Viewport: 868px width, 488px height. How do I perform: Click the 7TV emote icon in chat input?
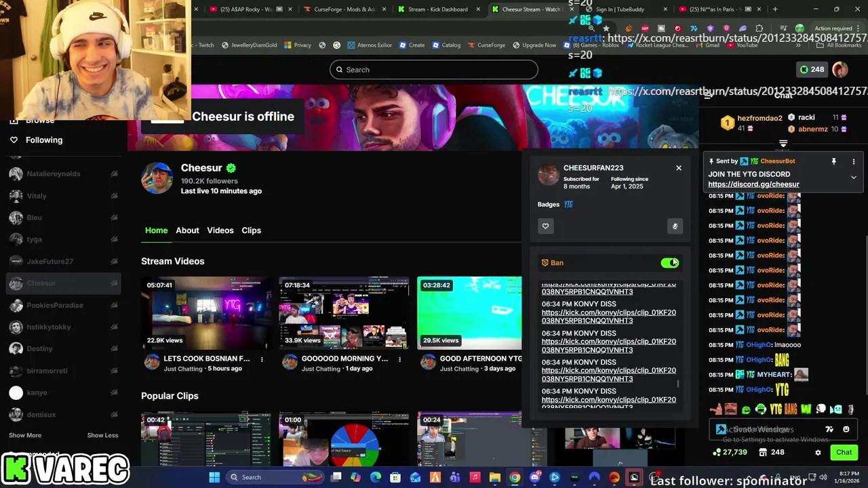coord(829,429)
